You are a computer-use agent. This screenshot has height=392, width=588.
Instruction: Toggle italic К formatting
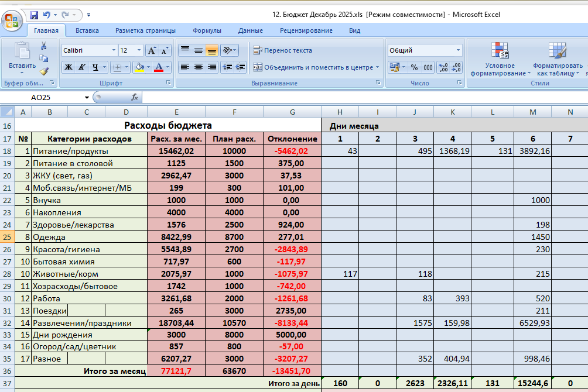tap(81, 67)
